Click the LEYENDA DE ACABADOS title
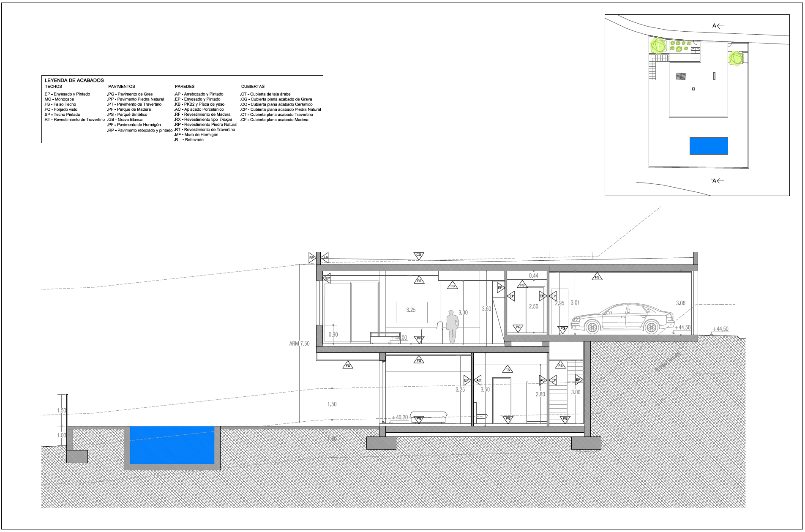The image size is (805, 532). pos(74,80)
